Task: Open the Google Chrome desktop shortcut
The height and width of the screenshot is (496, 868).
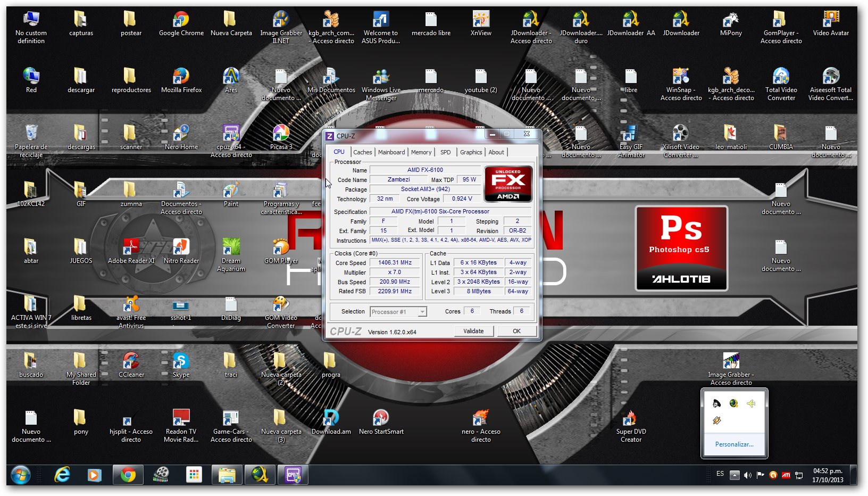Action: point(181,25)
